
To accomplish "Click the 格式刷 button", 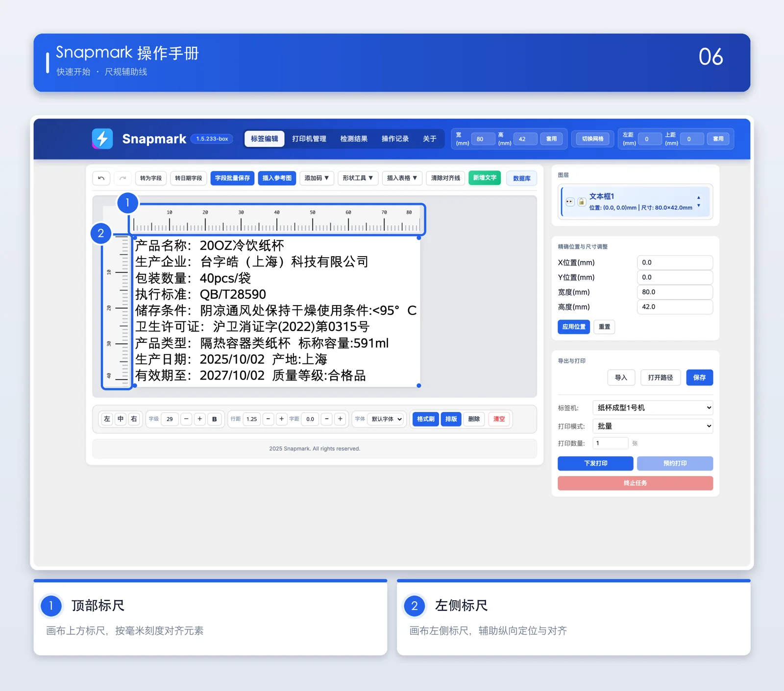I will [x=425, y=419].
